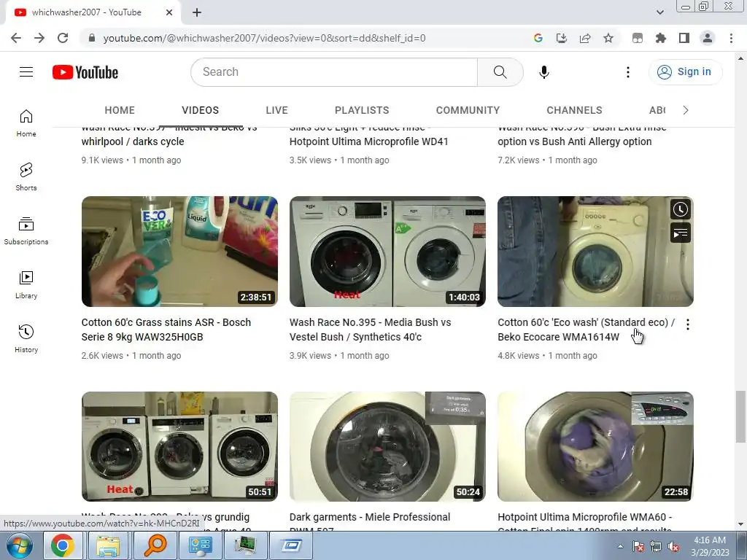Viewport: 747px width, 560px height.
Task: Open Library in the sidebar
Action: point(26,285)
